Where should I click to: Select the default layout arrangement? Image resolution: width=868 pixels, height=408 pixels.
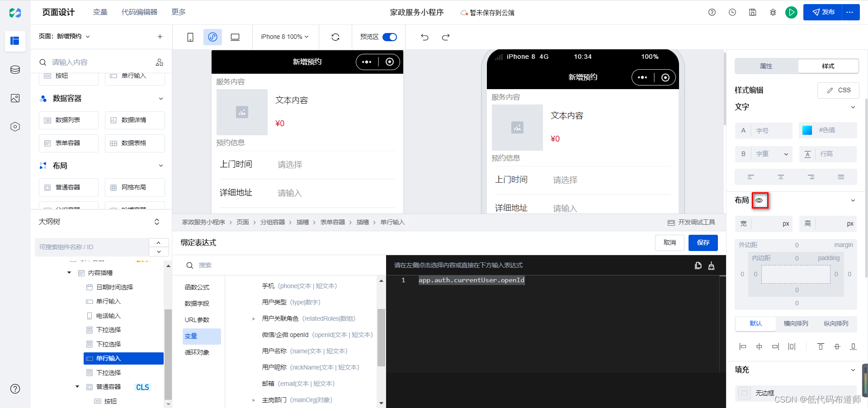(756, 323)
